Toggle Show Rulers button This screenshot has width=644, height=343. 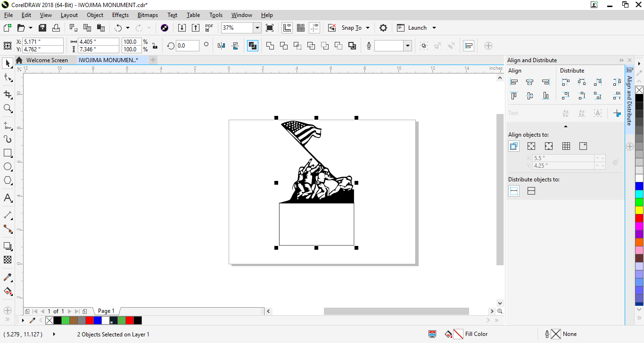tap(287, 28)
